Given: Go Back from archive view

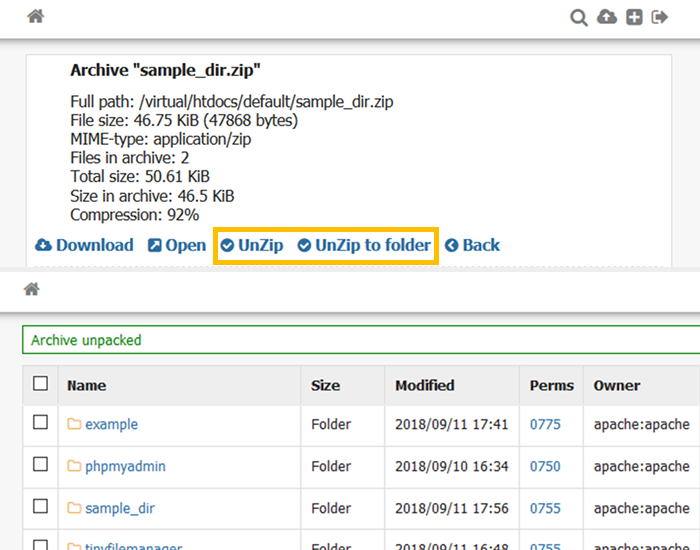Looking at the screenshot, I should click(x=472, y=245).
